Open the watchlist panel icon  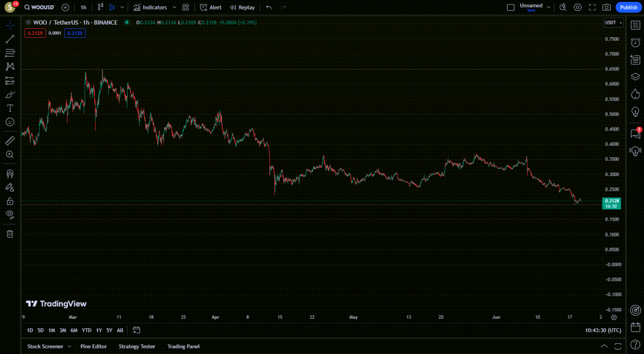tap(635, 25)
